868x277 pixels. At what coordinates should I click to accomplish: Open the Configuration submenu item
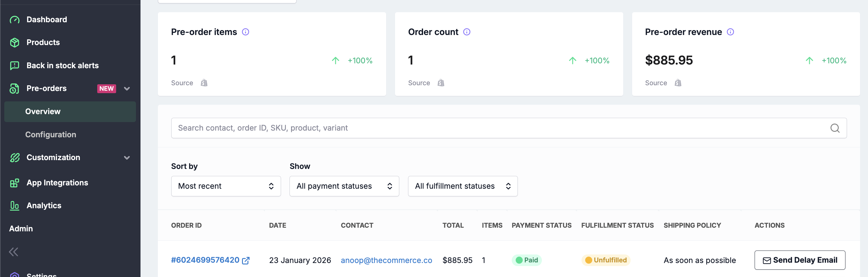pos(51,135)
